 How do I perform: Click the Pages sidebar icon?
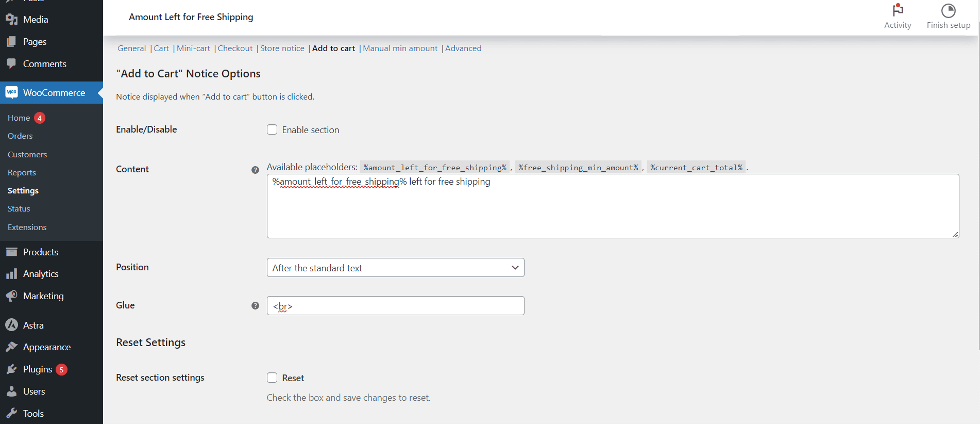click(11, 42)
